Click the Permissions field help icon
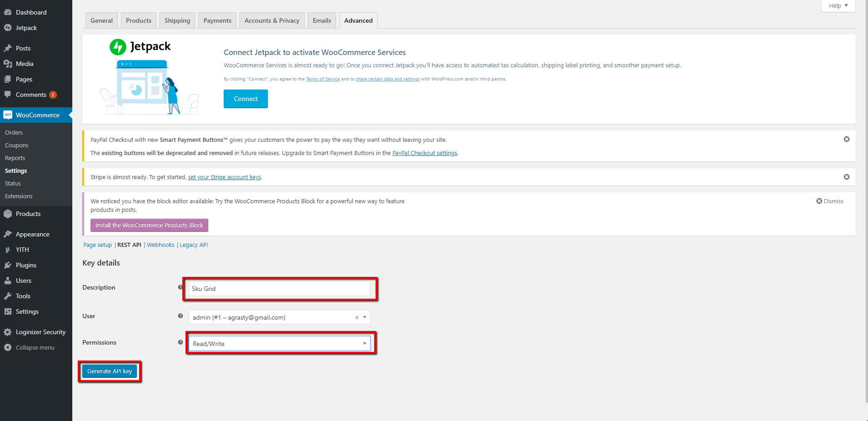This screenshot has width=868, height=421. [x=181, y=342]
